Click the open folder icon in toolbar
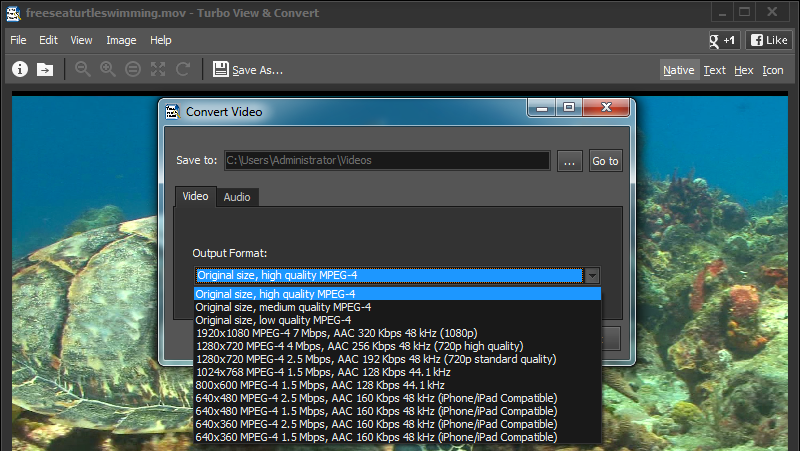 pyautogui.click(x=45, y=70)
